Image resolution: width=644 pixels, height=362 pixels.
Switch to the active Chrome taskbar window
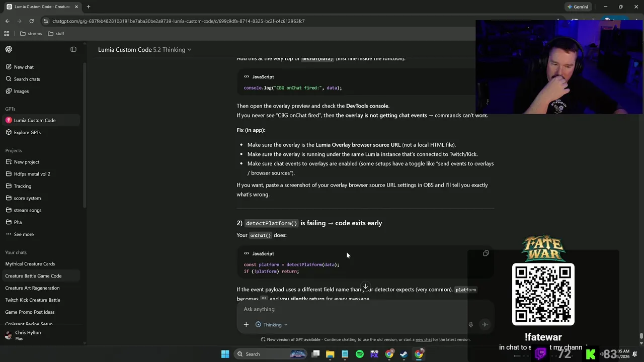point(419,354)
